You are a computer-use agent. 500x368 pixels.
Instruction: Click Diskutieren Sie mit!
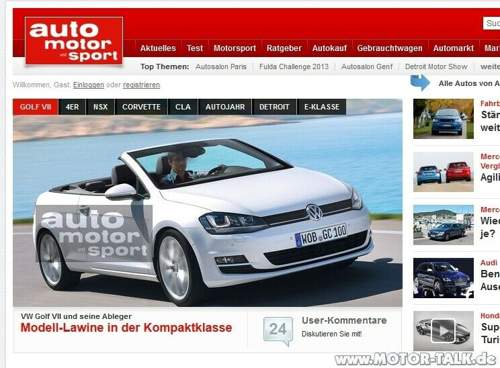pyautogui.click(x=331, y=334)
